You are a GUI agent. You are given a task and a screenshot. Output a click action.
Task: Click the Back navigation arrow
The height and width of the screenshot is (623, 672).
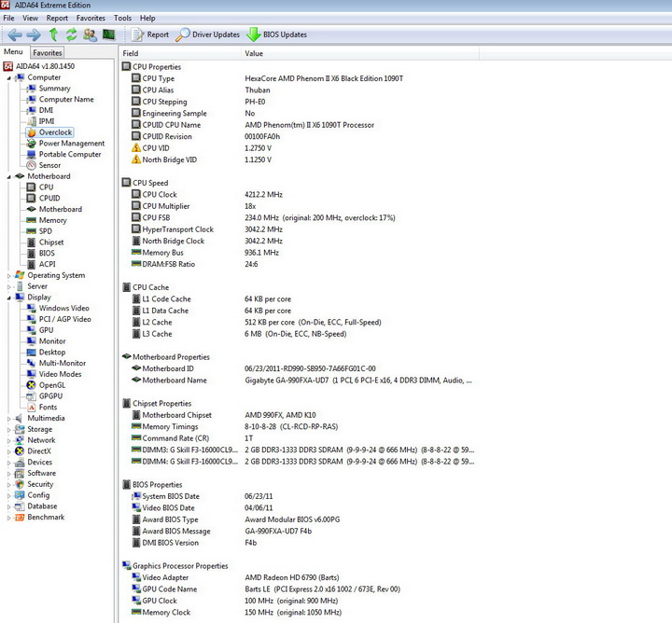15,35
